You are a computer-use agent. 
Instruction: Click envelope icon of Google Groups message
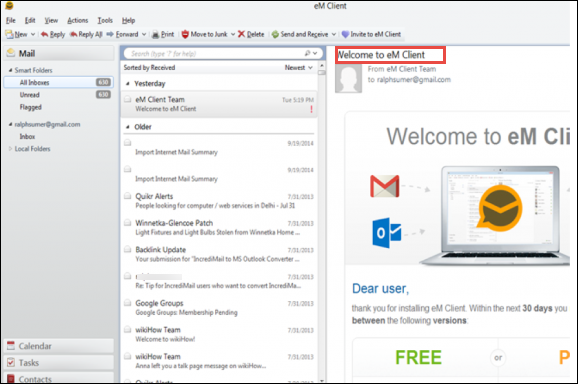128,303
